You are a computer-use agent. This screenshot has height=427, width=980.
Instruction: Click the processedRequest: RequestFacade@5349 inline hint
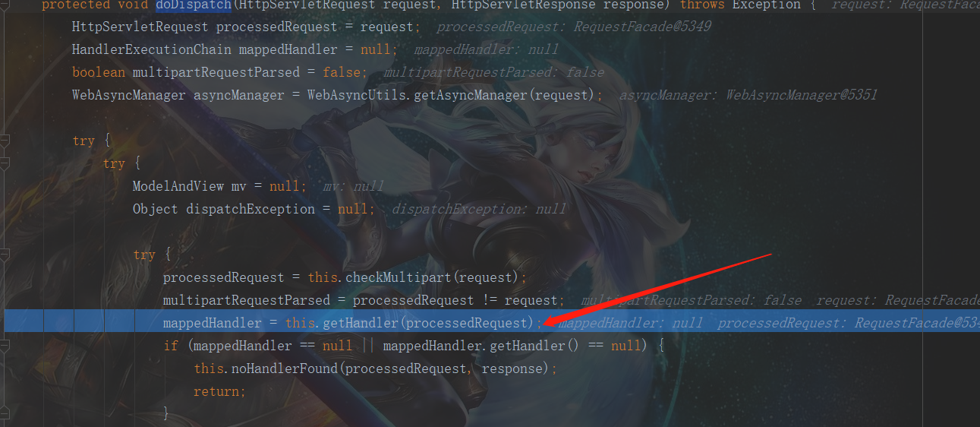574,27
